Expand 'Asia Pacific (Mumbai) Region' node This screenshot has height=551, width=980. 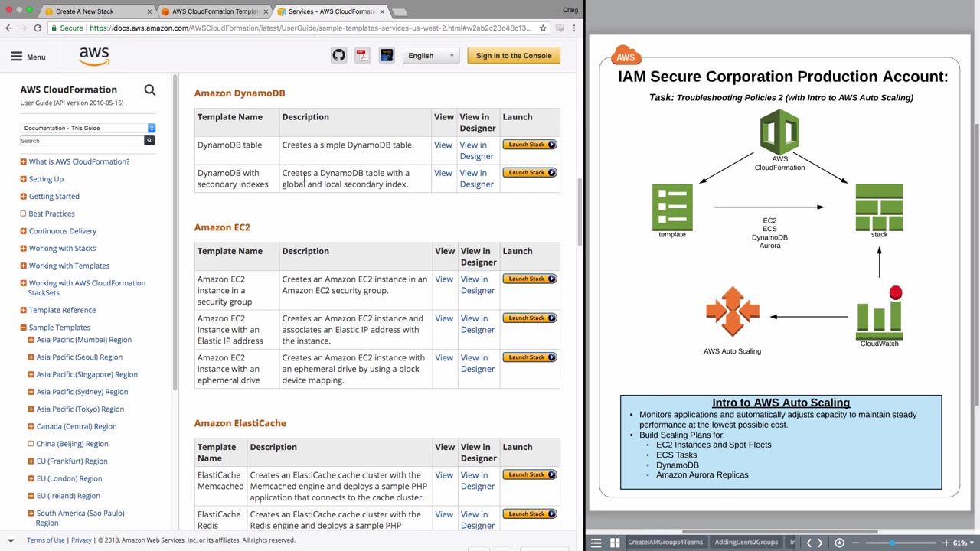tap(31, 340)
